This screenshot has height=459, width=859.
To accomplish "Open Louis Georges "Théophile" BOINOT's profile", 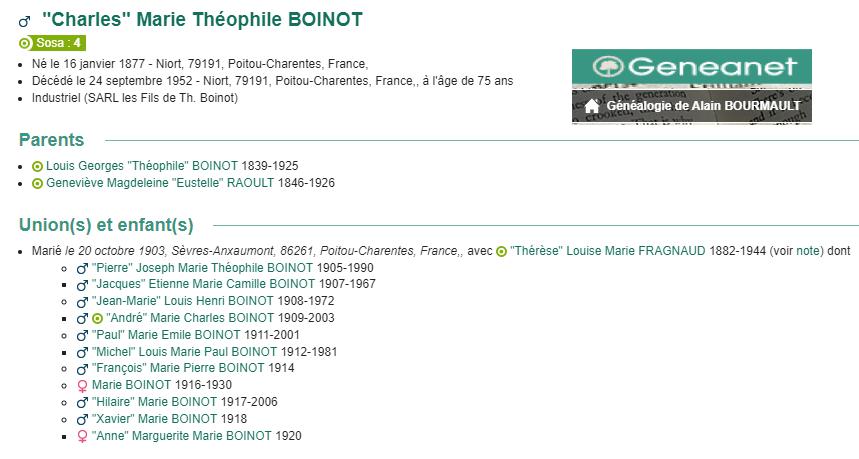I will pyautogui.click(x=142, y=166).
